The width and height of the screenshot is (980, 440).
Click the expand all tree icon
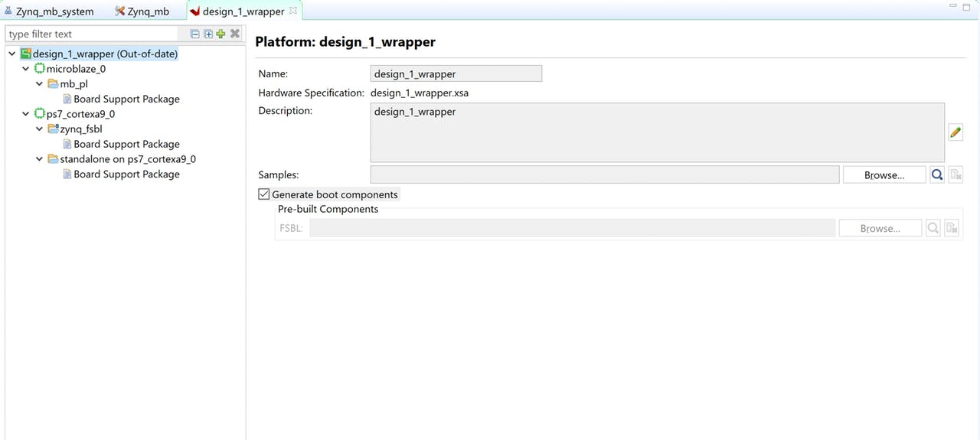pos(208,34)
